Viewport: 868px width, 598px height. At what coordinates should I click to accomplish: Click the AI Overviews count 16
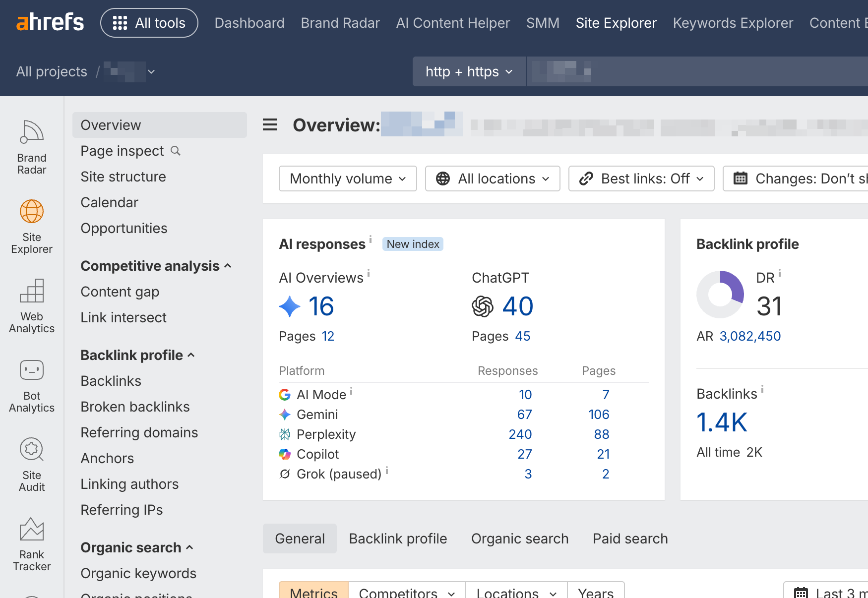pyautogui.click(x=321, y=306)
